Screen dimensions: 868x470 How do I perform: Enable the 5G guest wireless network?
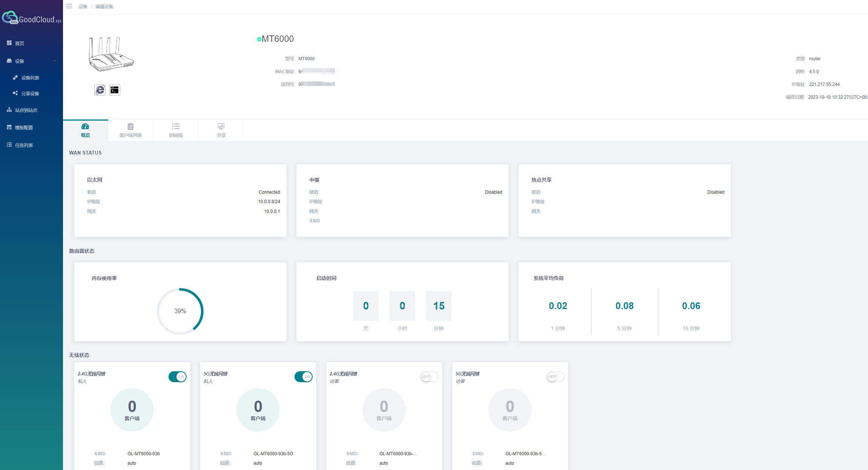coord(555,377)
